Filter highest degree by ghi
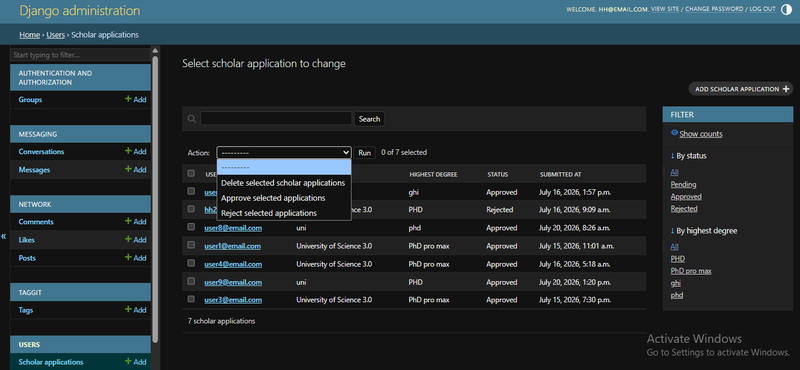 coord(676,283)
